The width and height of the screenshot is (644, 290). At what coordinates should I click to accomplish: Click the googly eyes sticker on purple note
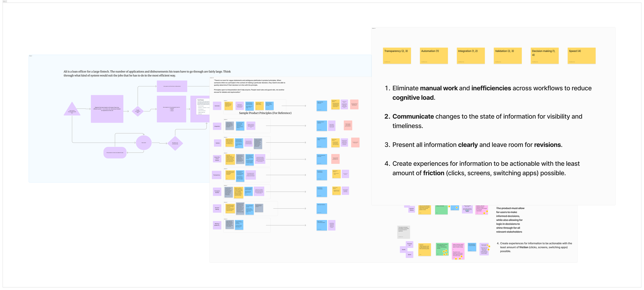click(x=467, y=211)
